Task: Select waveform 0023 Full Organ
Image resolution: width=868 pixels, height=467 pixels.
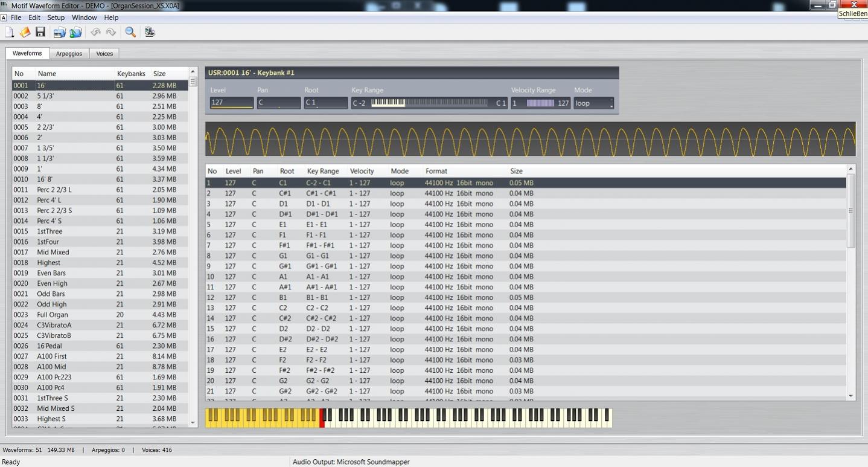Action: coord(100,315)
